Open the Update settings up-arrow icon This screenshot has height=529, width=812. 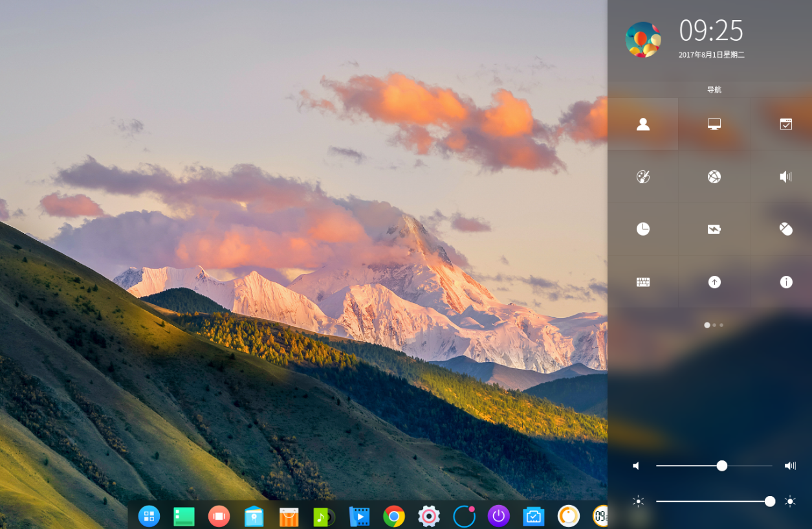point(714,282)
